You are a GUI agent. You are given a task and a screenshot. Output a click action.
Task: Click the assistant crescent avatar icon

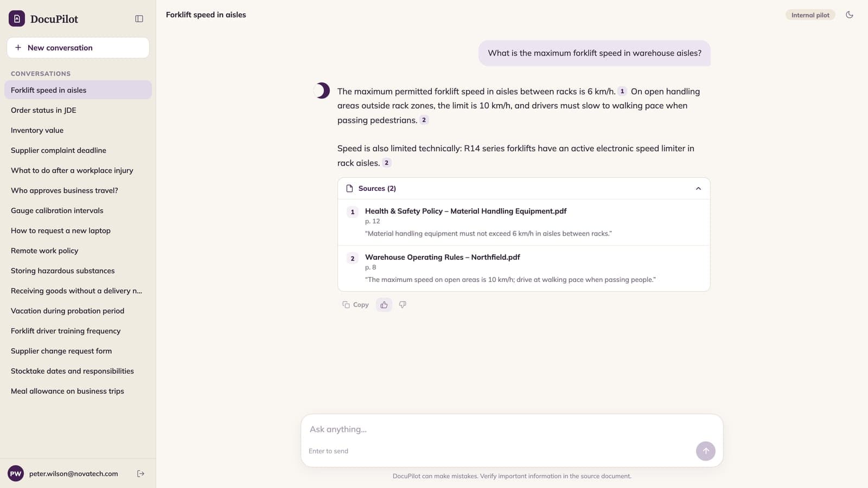pos(322,91)
